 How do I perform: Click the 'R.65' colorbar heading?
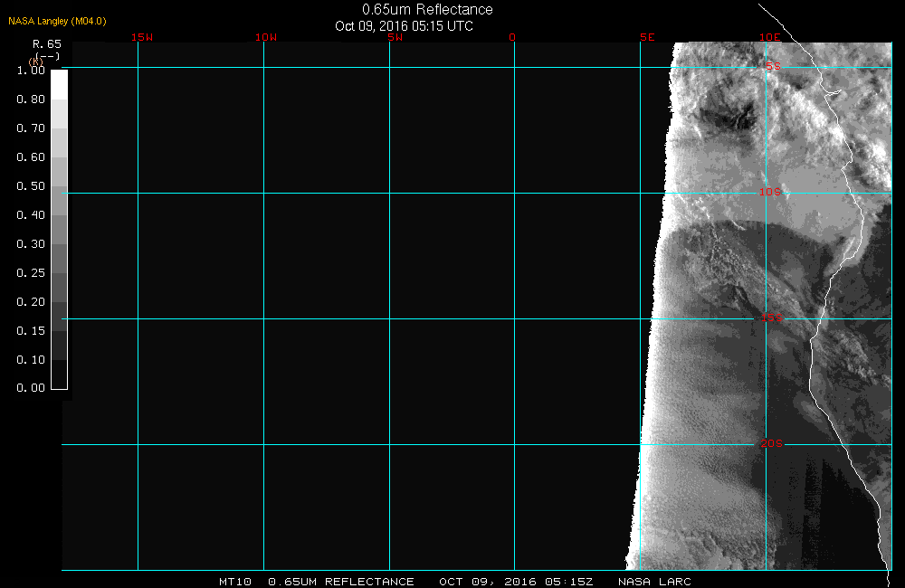[x=47, y=44]
